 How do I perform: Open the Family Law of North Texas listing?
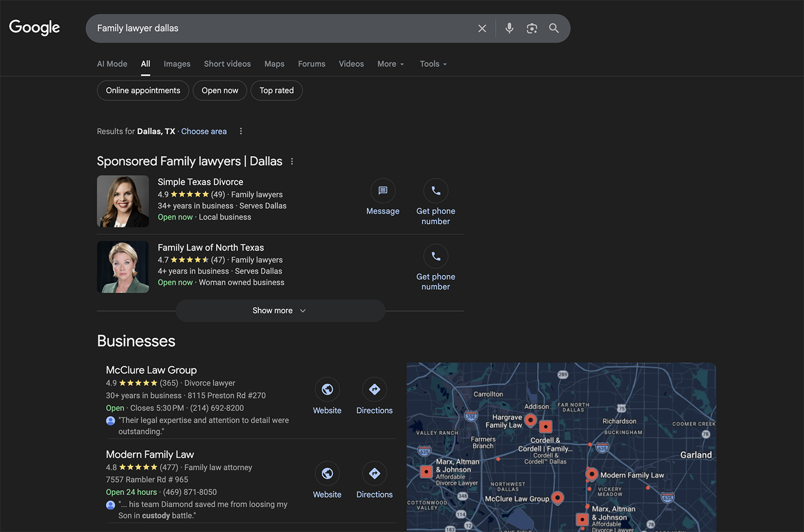click(211, 248)
